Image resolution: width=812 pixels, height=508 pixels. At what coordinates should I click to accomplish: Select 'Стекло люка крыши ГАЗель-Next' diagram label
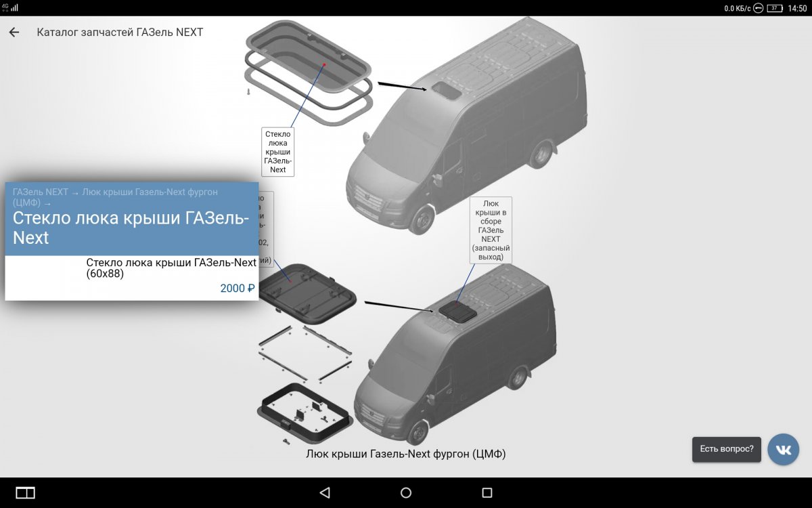[x=278, y=152]
